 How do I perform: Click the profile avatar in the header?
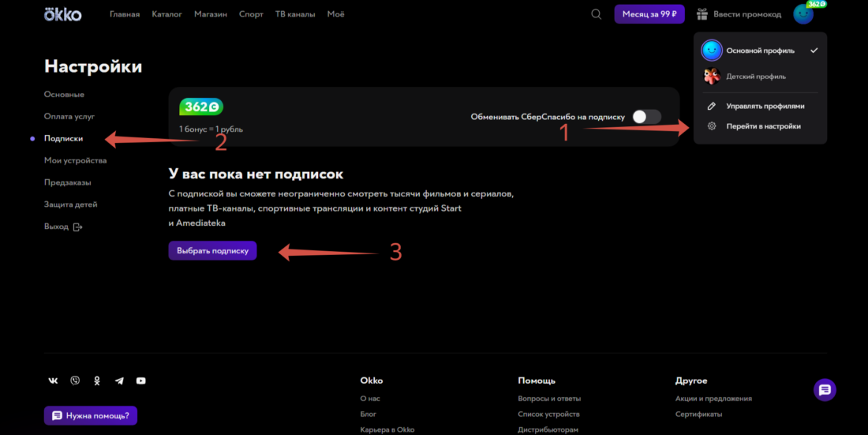803,14
